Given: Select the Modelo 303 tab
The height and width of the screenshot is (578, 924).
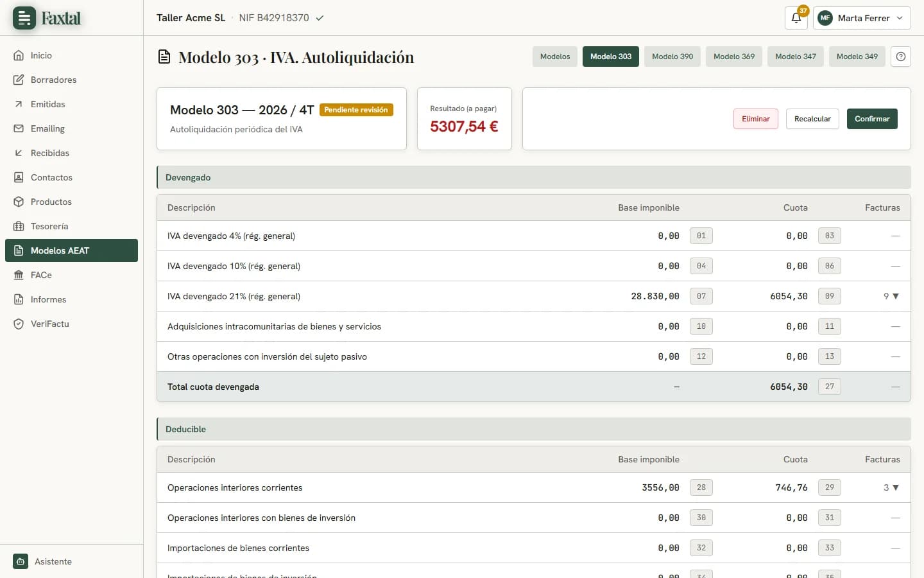Looking at the screenshot, I should [x=611, y=57].
